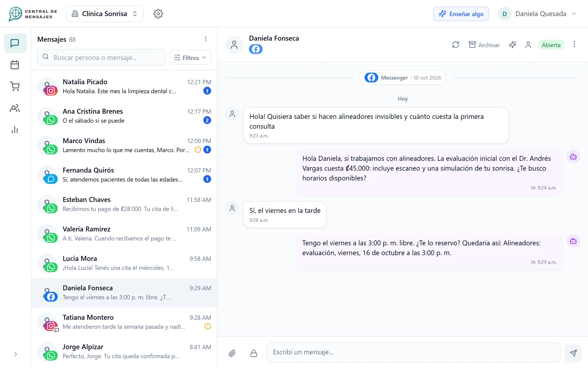Click the D avatar of Daniela Quesada

click(505, 14)
